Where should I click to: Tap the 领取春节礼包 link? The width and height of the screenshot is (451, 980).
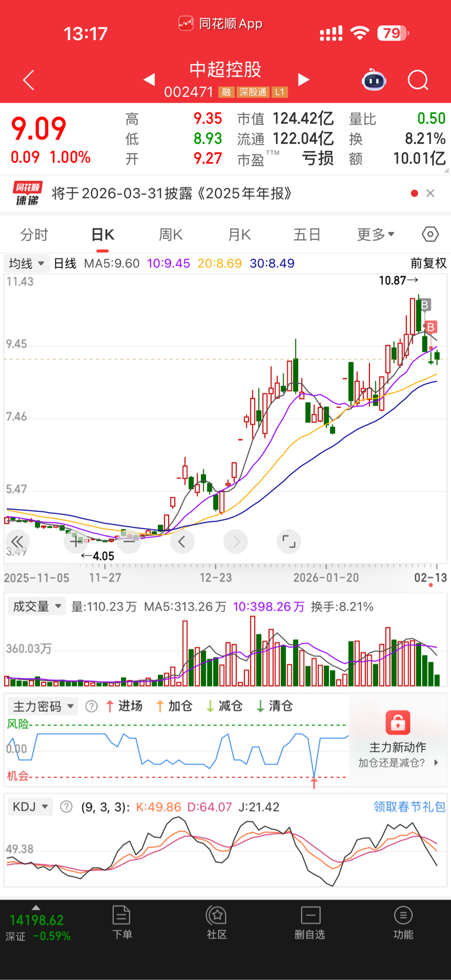pyautogui.click(x=409, y=807)
